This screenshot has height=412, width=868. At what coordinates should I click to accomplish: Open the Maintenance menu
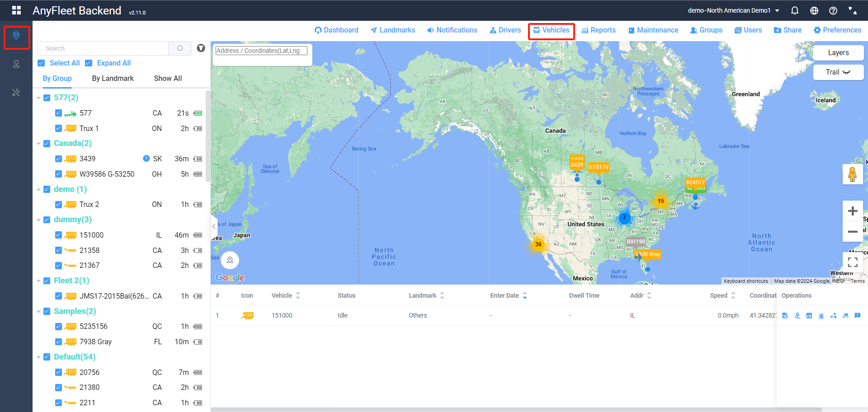click(653, 30)
